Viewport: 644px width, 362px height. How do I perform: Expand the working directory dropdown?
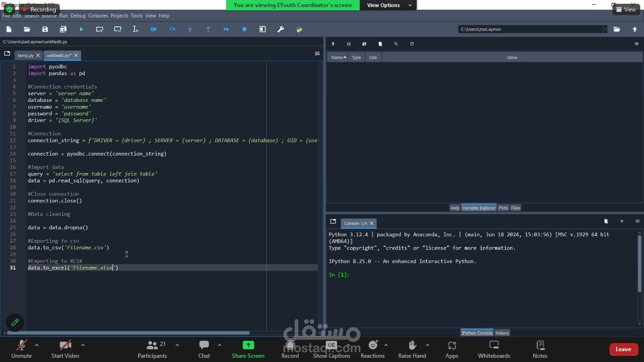[605, 29]
